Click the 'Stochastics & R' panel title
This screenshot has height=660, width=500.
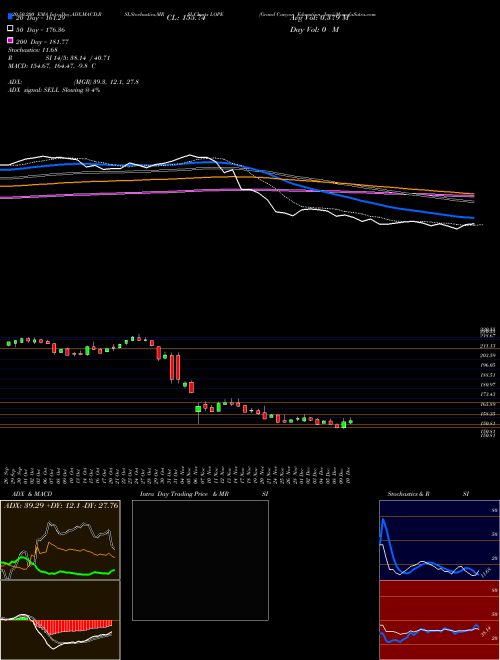pyautogui.click(x=409, y=494)
